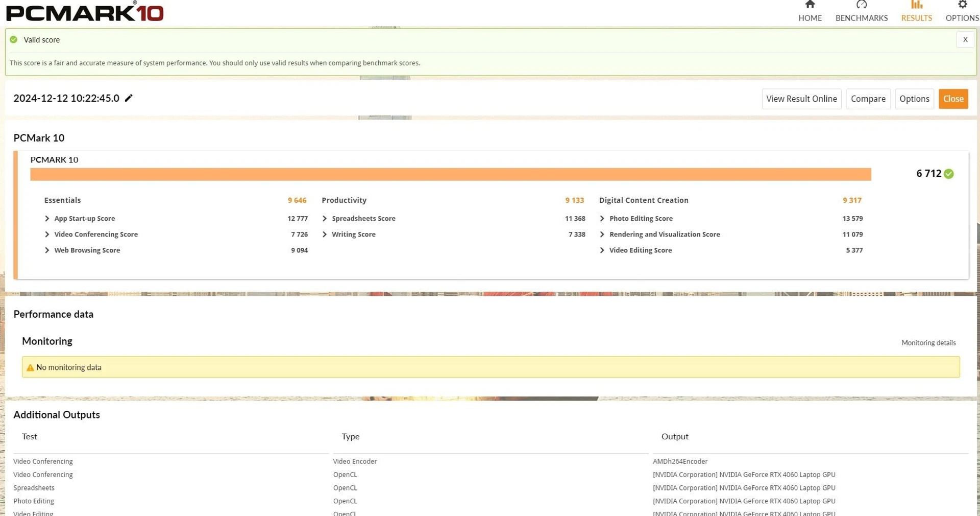Expand Rendering and Visualization Score details
The height and width of the screenshot is (516, 980).
tap(602, 234)
